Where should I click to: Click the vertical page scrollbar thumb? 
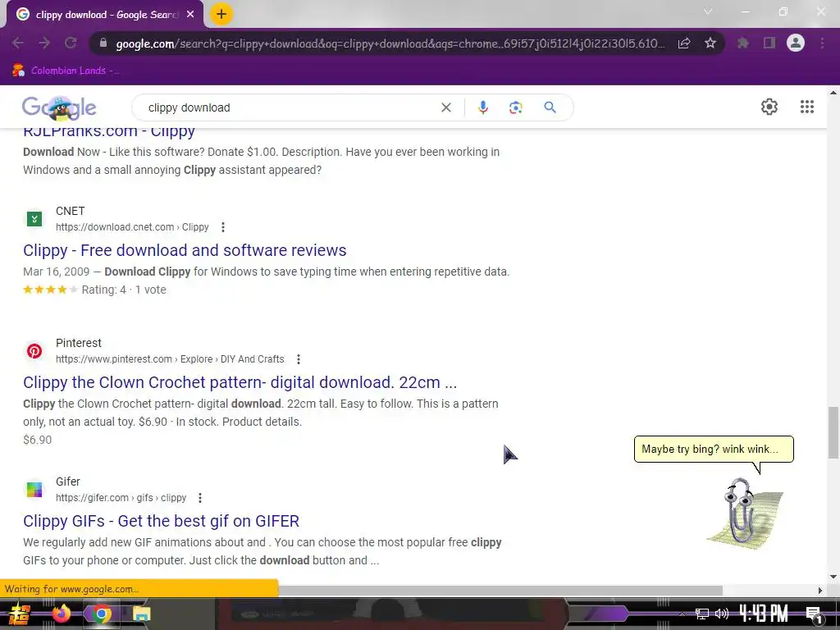[833, 432]
